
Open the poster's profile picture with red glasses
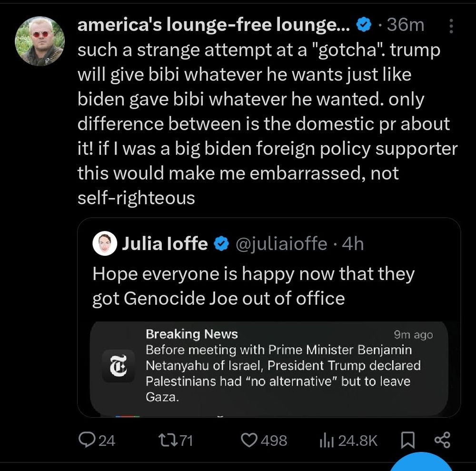click(40, 40)
